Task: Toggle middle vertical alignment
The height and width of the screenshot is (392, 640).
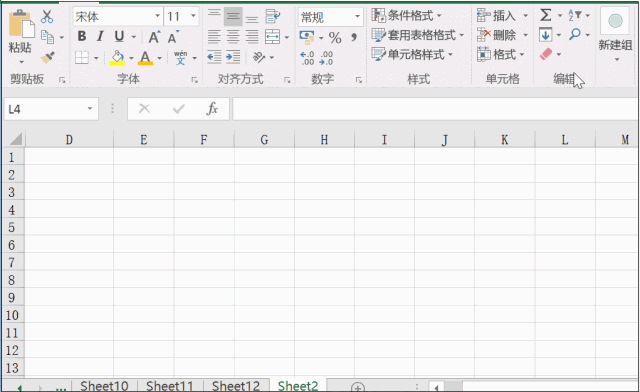Action: pyautogui.click(x=233, y=16)
